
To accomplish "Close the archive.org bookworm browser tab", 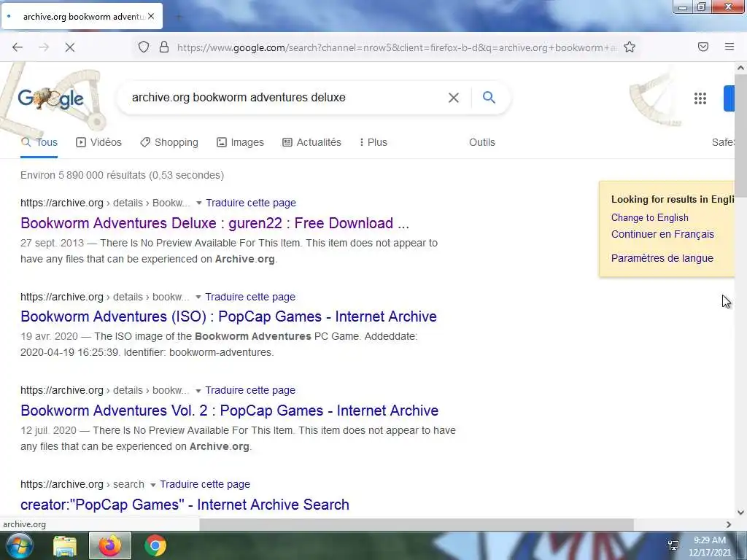I will 151,16.
